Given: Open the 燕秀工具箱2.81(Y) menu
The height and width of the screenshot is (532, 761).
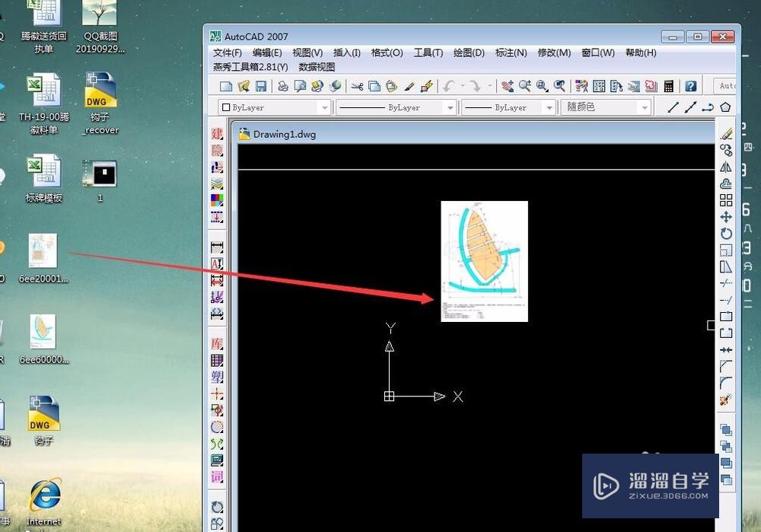Looking at the screenshot, I should click(x=250, y=67).
